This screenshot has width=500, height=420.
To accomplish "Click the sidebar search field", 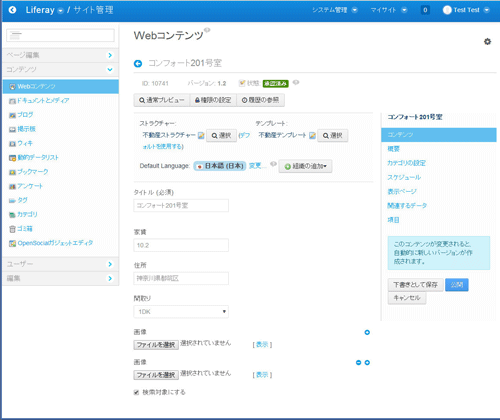I will pos(60,35).
